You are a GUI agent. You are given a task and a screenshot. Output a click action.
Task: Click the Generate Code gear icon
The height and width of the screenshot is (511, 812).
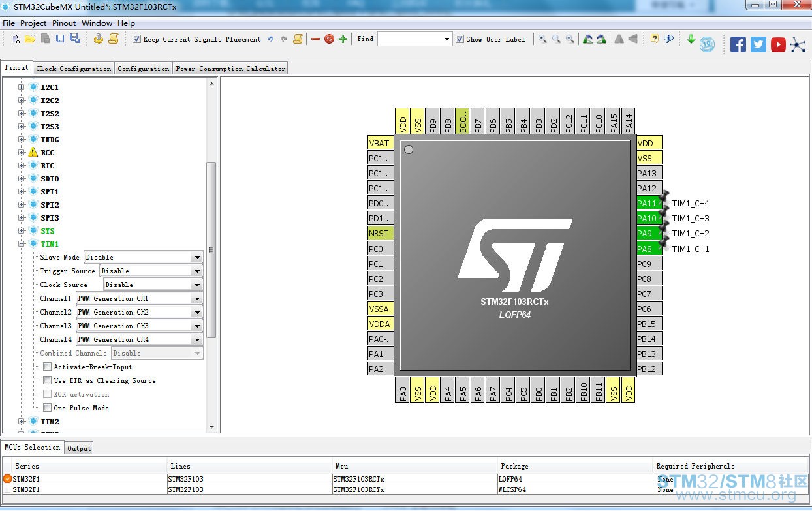pyautogui.click(x=99, y=39)
